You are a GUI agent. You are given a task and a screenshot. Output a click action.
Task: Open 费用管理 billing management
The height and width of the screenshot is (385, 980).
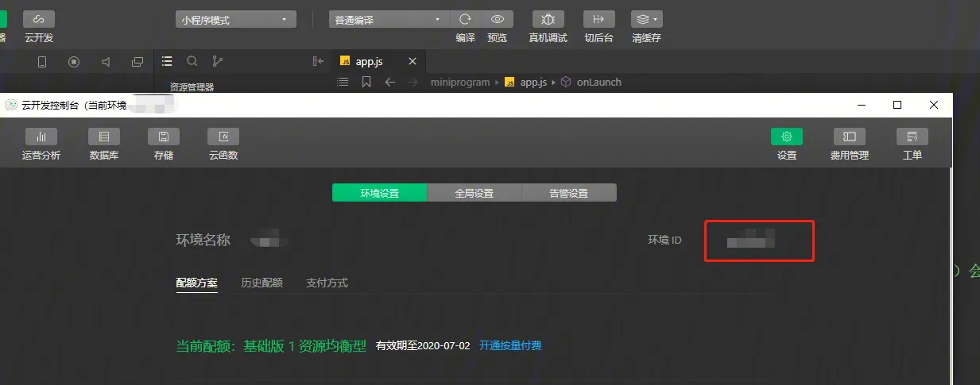tap(849, 137)
